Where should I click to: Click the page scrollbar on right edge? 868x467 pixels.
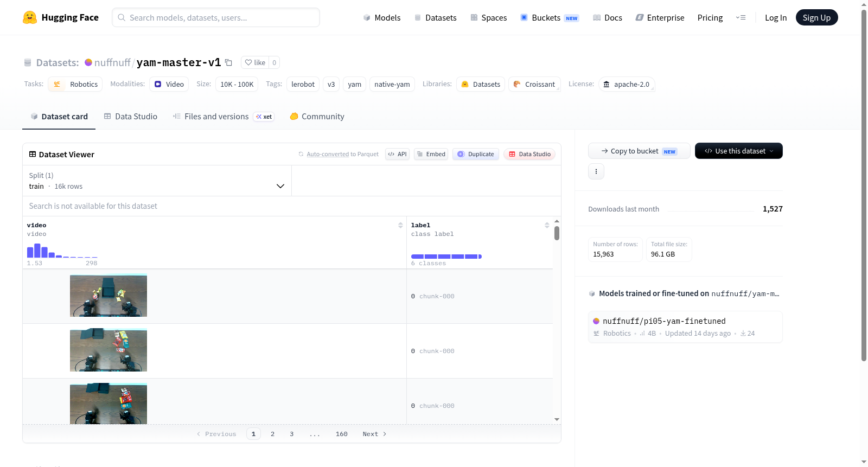point(864,184)
